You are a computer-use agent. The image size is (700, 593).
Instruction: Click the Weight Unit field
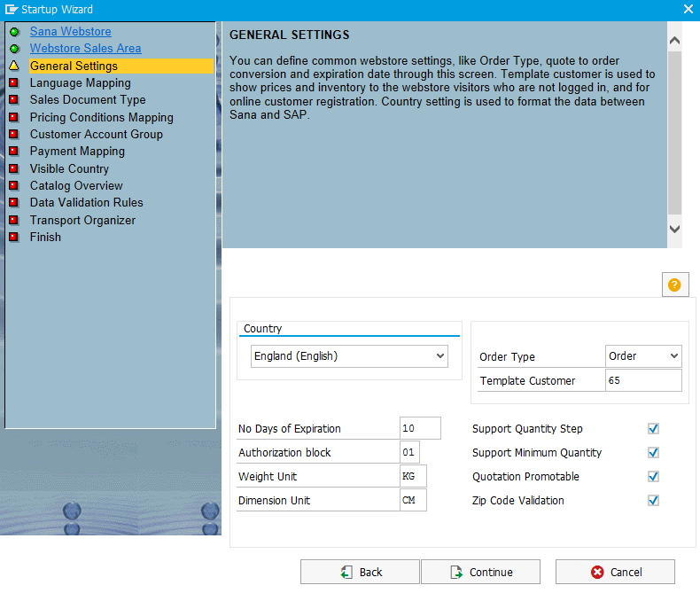(x=413, y=476)
